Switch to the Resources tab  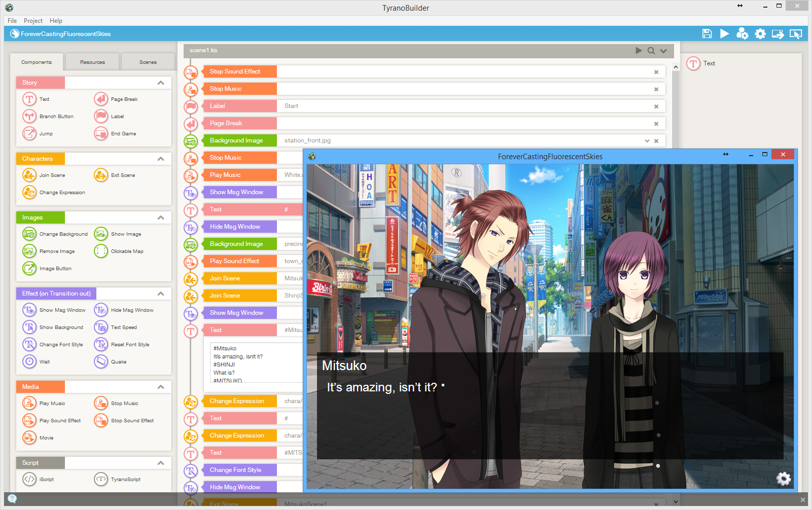click(x=92, y=61)
